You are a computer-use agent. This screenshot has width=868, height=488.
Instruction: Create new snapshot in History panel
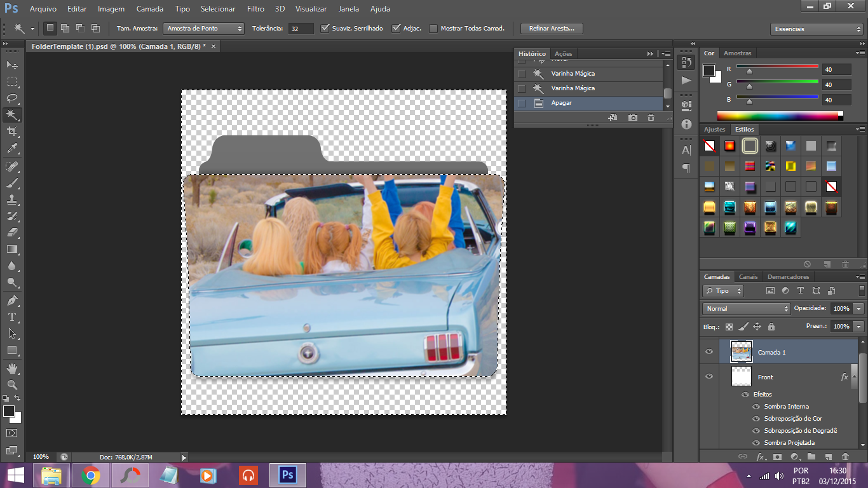point(633,118)
